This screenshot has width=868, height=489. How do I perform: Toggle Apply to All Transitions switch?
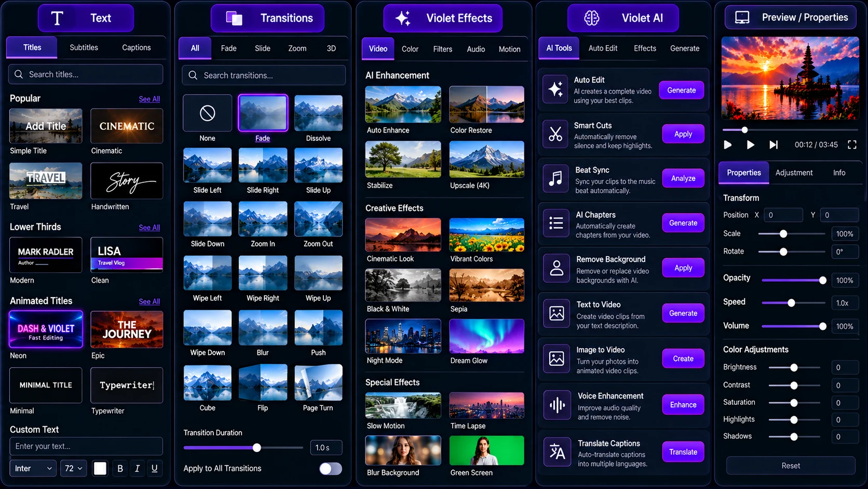pos(331,469)
